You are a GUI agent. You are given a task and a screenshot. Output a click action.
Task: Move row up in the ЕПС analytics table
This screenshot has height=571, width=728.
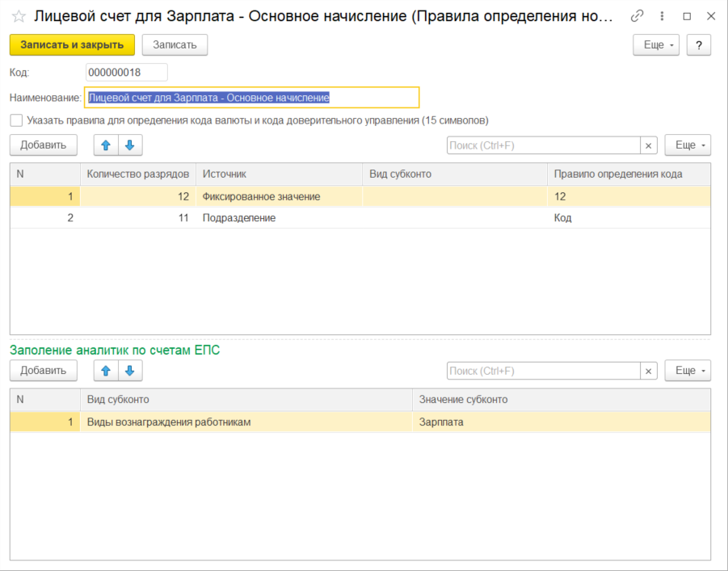[106, 371]
